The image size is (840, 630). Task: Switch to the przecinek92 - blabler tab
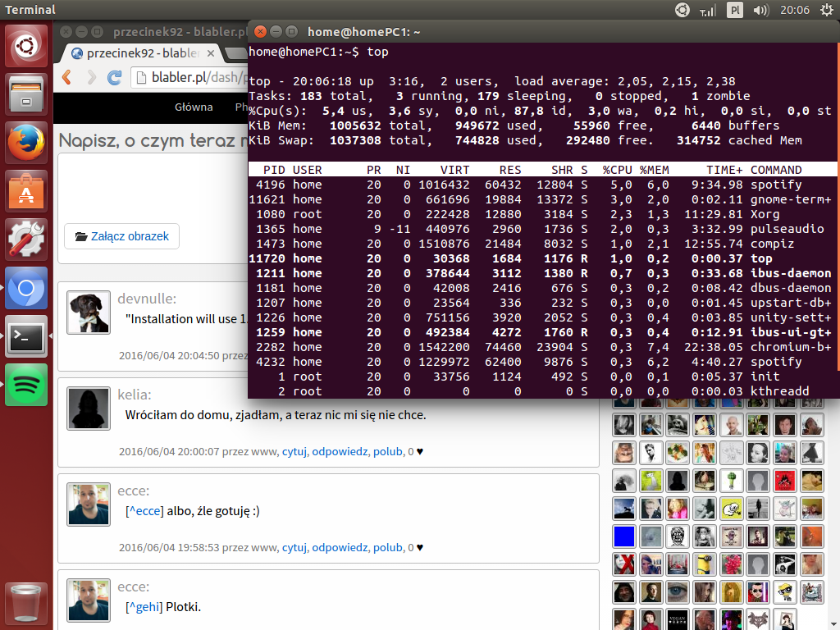139,53
